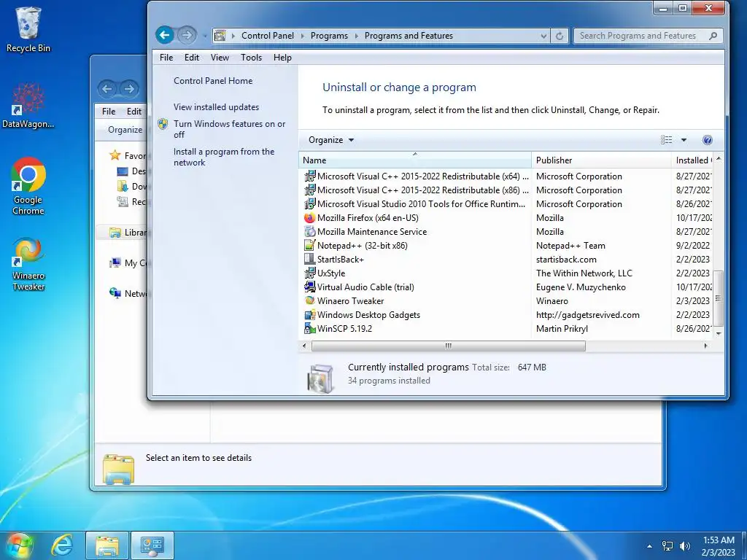The image size is (747, 560).
Task: Open the Recycle Bin desktop icon
Action: [x=28, y=29]
